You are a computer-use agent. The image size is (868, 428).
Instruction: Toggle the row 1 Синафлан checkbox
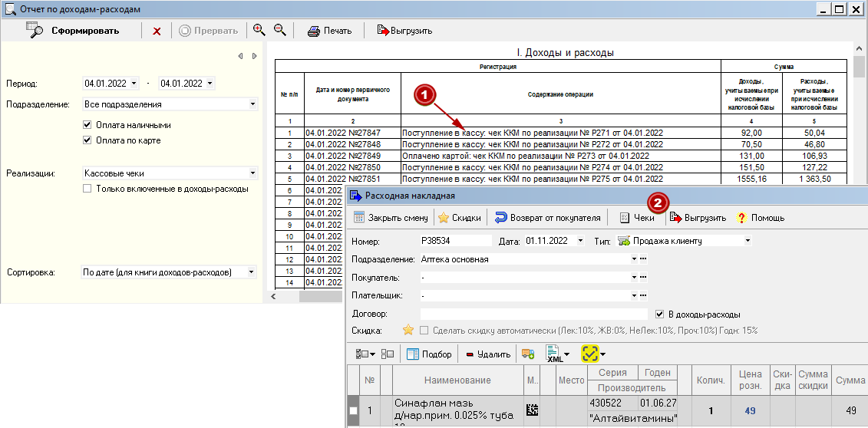click(353, 411)
